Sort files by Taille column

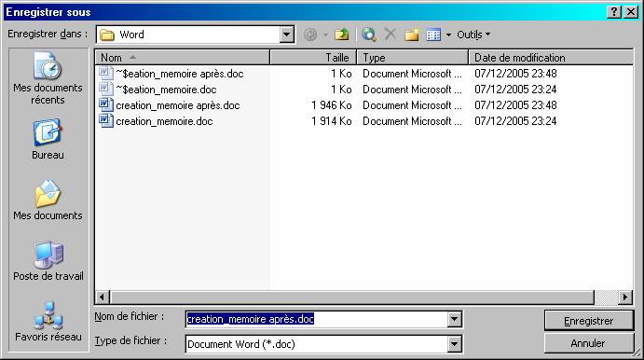coord(313,58)
